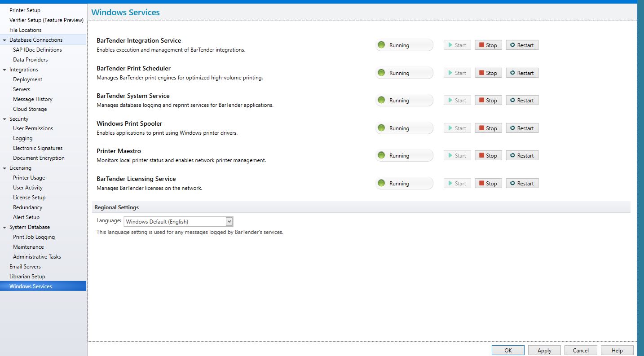Image resolution: width=644 pixels, height=356 pixels.
Task: Restart the BarTender Licensing Service
Action: (522, 183)
